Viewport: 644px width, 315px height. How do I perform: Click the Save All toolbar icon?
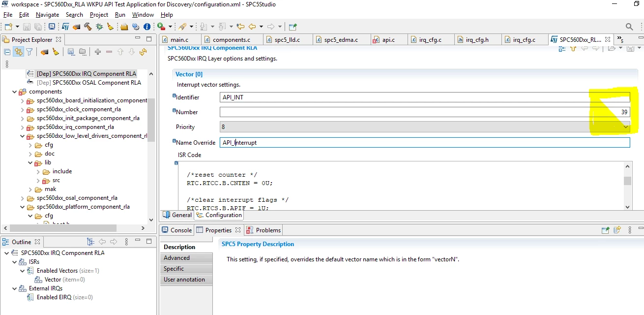(x=37, y=27)
